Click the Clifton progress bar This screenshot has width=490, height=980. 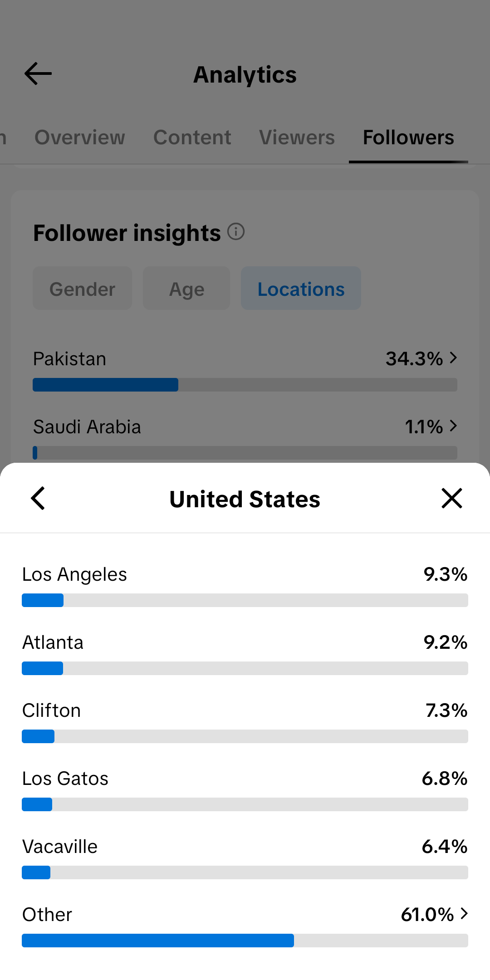(x=245, y=736)
